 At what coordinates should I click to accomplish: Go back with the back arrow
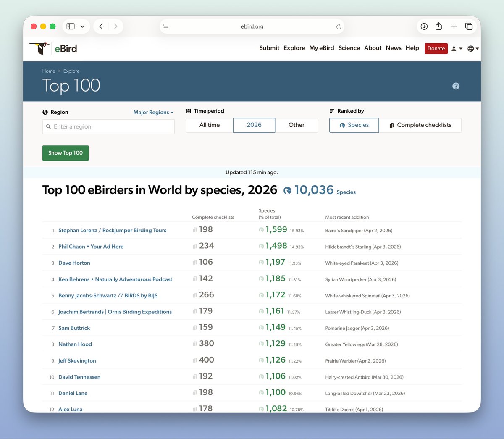tap(101, 26)
